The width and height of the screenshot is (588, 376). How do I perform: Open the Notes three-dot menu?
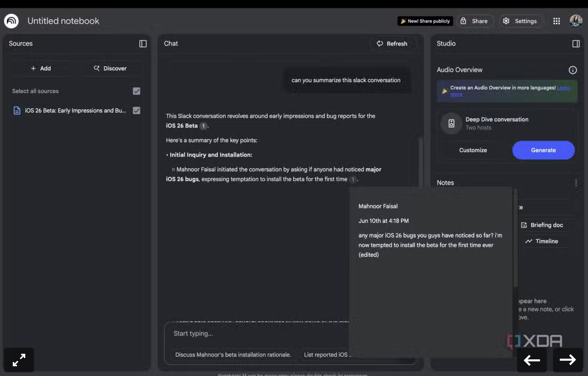point(576,183)
